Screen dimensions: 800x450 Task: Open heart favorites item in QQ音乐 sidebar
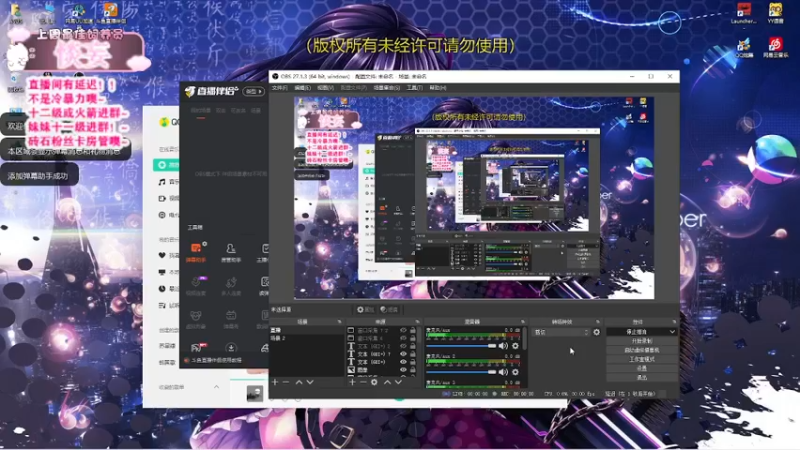(162, 255)
